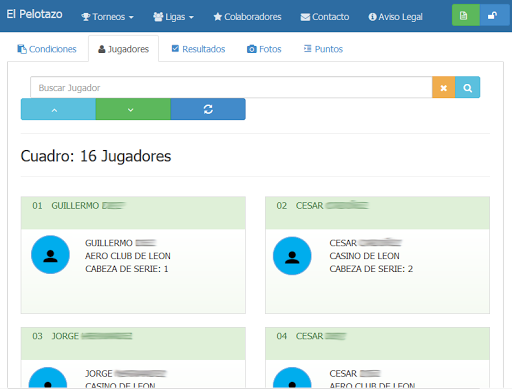This screenshot has width=512, height=389.
Task: Click the blue refresh arrows button
Action: tap(208, 109)
